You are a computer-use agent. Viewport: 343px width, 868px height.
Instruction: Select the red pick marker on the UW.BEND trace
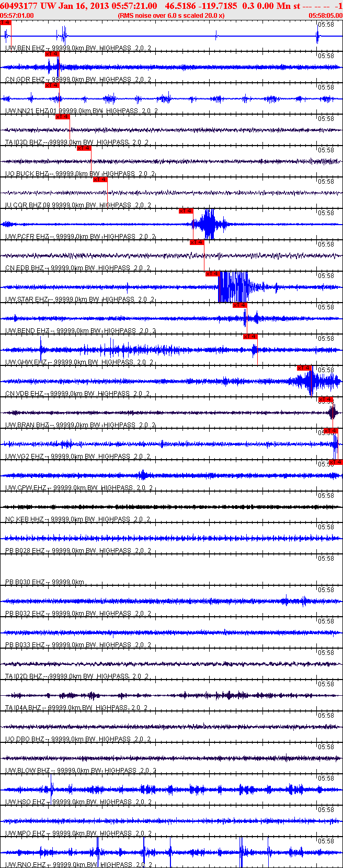point(240,305)
